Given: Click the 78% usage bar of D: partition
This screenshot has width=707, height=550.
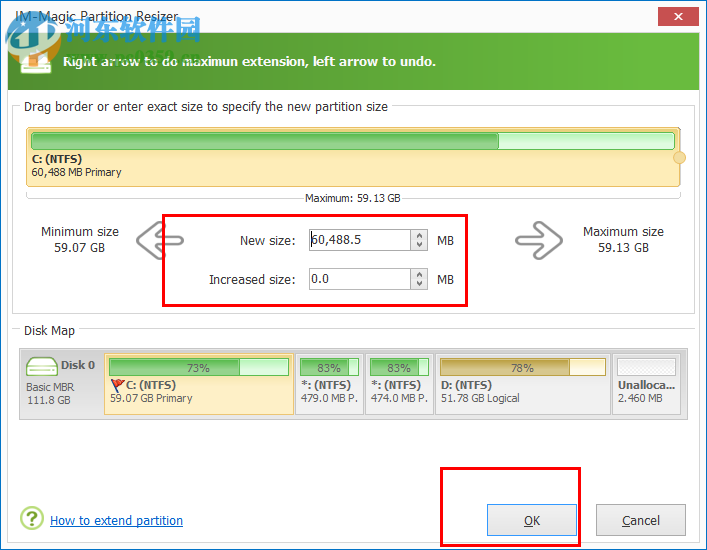Looking at the screenshot, I should tap(523, 367).
